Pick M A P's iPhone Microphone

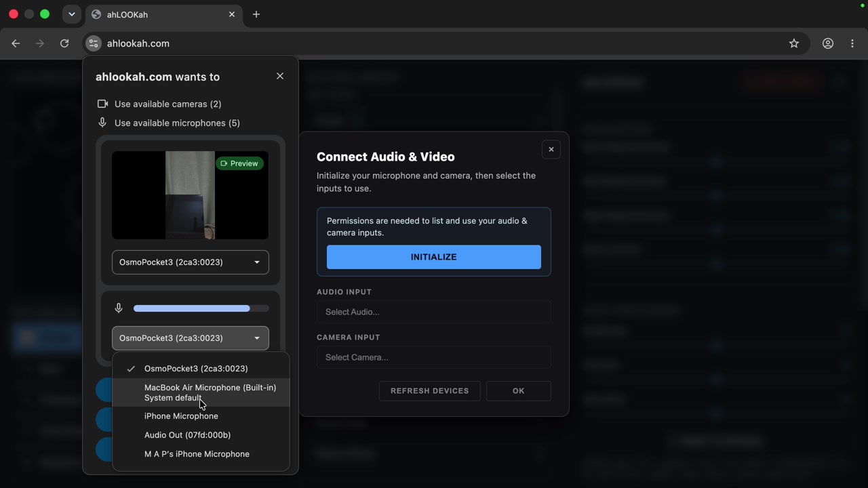201,454
